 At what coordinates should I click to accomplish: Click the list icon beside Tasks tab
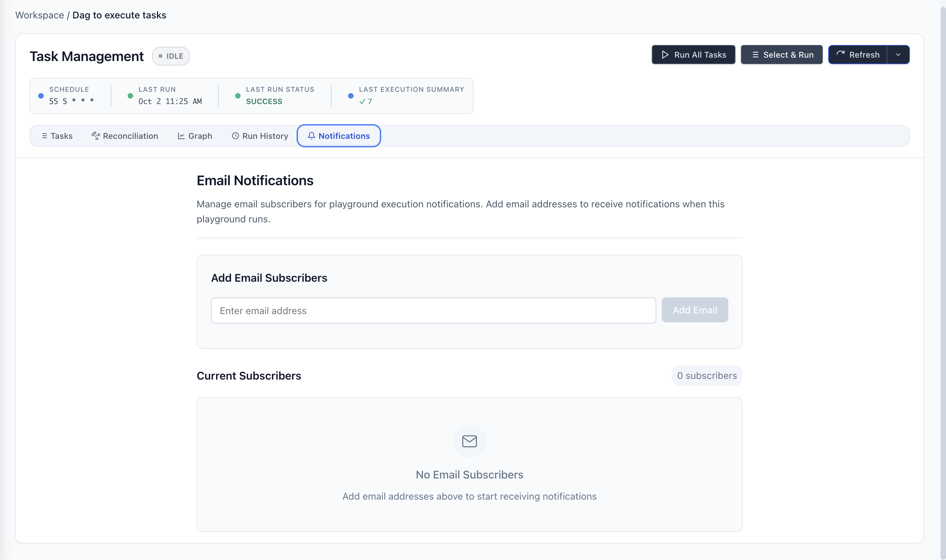point(44,136)
